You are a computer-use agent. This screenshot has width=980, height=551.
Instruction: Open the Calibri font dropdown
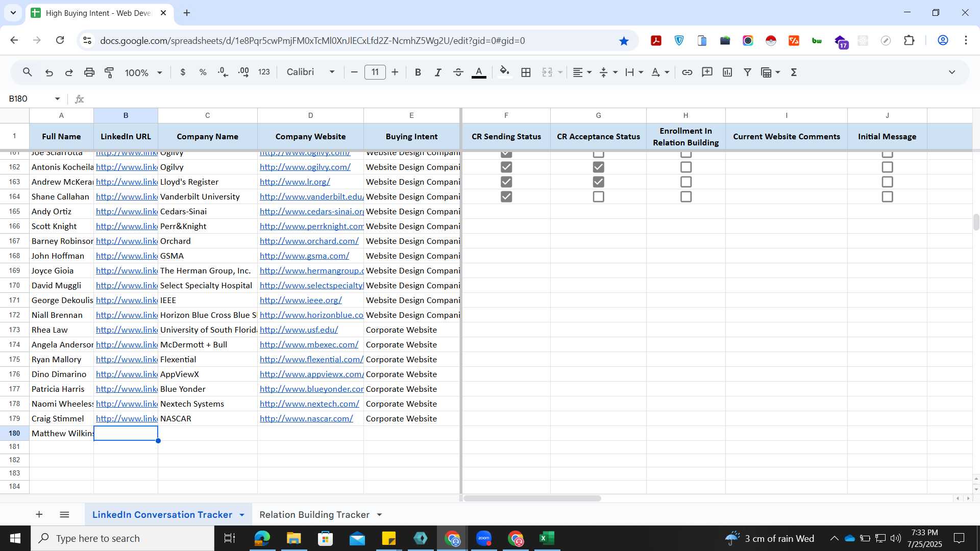coord(310,72)
